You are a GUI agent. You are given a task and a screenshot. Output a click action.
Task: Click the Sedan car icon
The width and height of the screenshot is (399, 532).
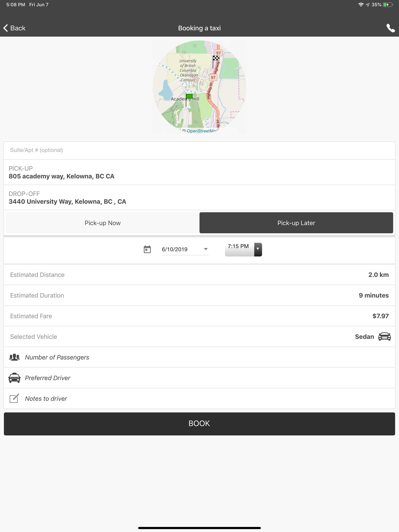pos(384,336)
